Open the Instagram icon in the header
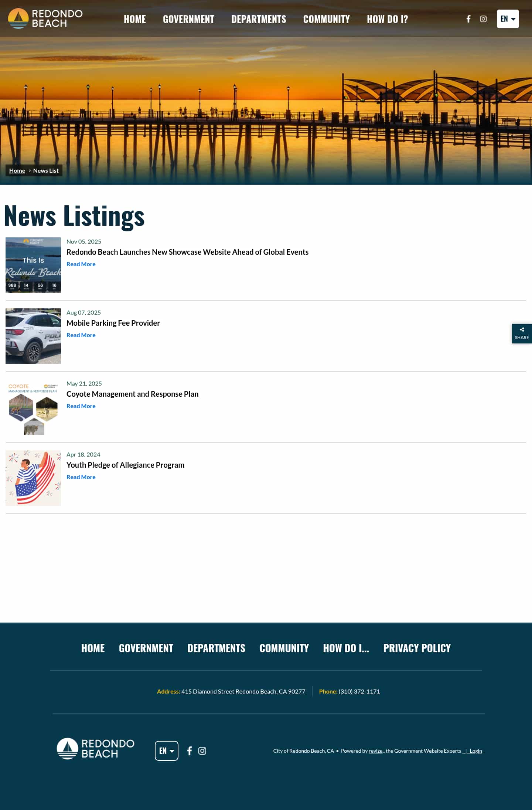This screenshot has height=810, width=532. [483, 19]
